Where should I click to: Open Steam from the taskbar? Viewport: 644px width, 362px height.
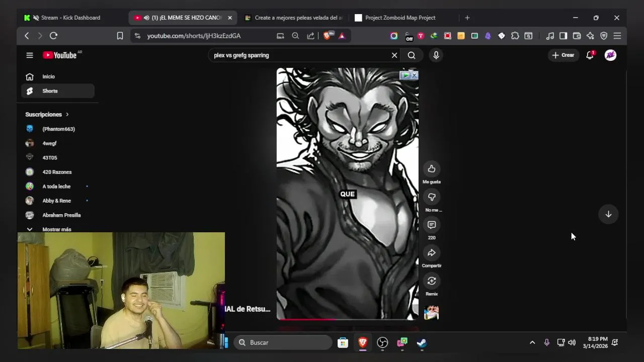coord(422,342)
